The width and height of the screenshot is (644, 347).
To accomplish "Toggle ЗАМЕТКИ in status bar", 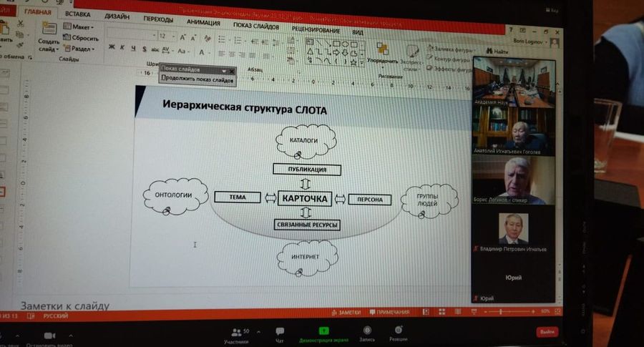I will (346, 313).
